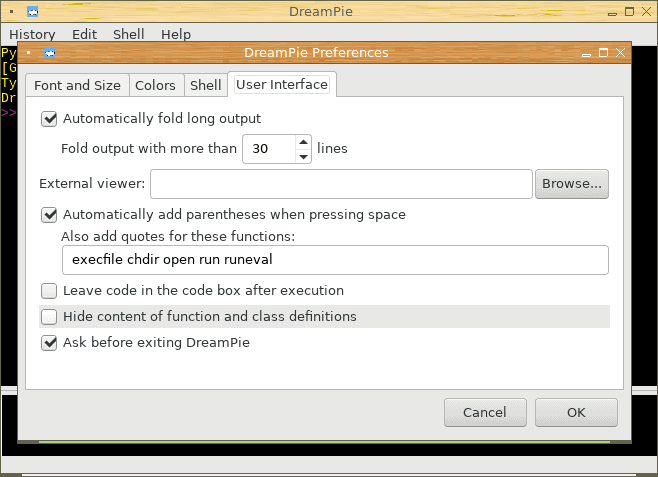Open the Help menu in DreamPie window
The width and height of the screenshot is (658, 477).
click(x=176, y=34)
